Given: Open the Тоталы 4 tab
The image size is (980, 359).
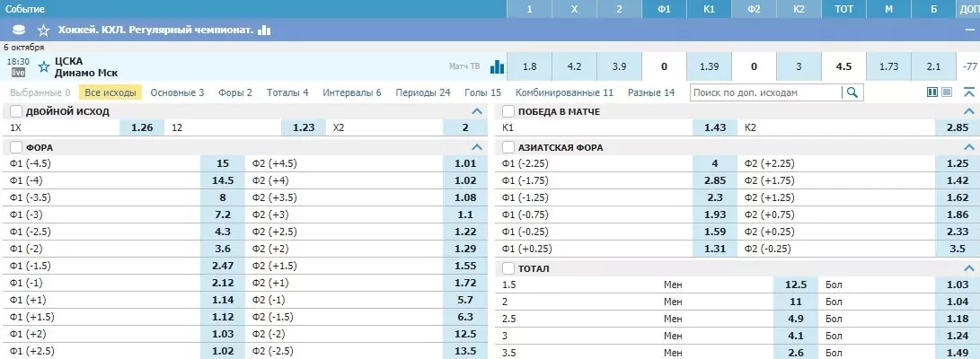Looking at the screenshot, I should click(x=287, y=92).
